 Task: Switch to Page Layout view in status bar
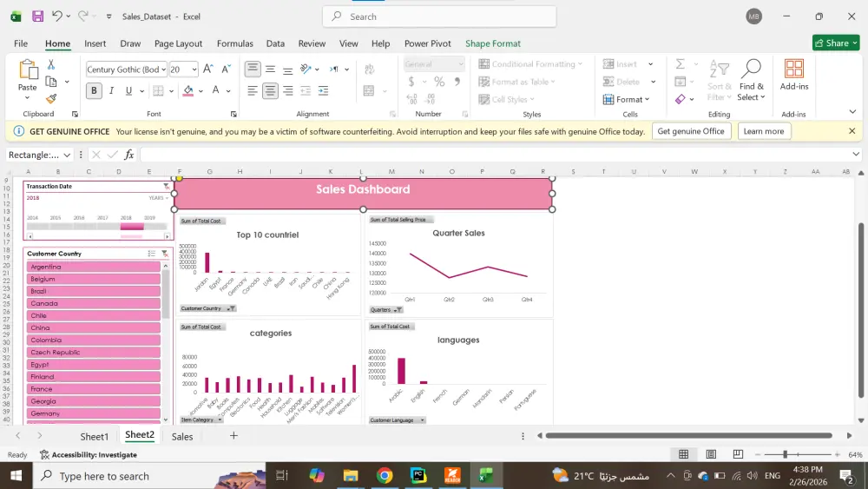(x=711, y=454)
